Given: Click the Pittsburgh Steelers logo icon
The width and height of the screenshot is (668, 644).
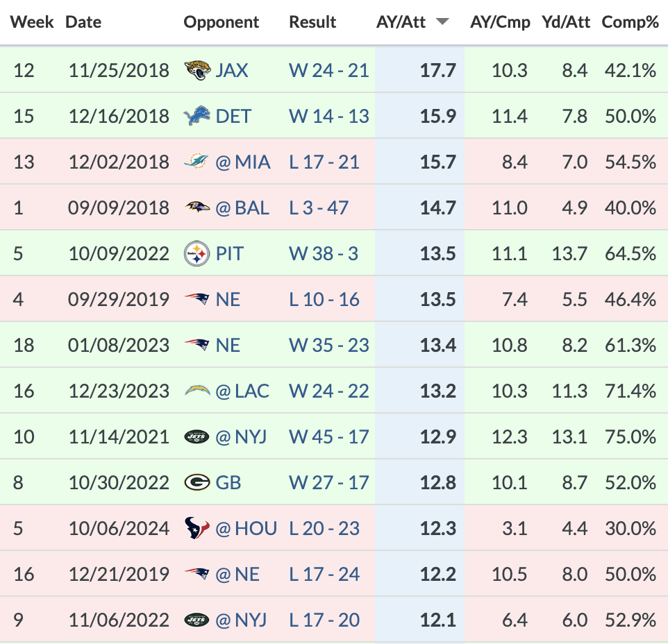Looking at the screenshot, I should (x=197, y=254).
